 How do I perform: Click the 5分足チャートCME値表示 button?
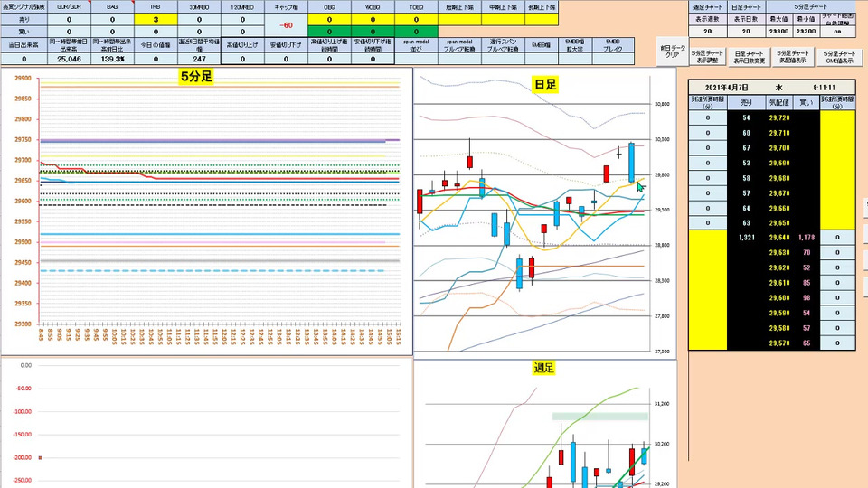point(838,56)
